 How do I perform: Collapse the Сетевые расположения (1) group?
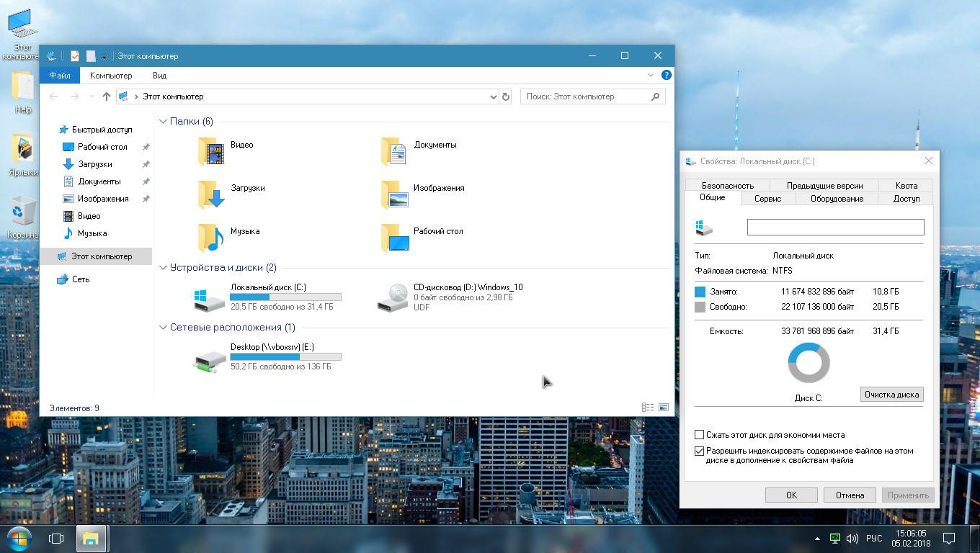164,328
